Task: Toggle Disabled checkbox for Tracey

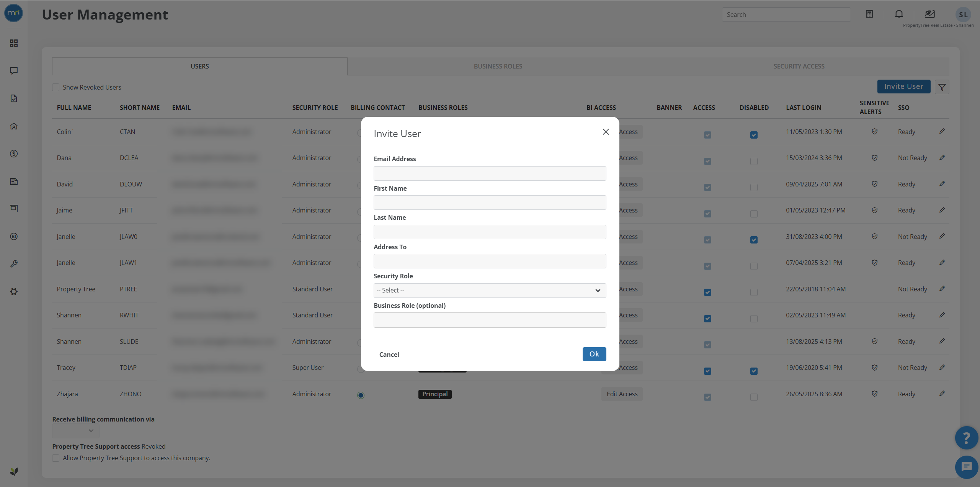Action: pos(754,371)
